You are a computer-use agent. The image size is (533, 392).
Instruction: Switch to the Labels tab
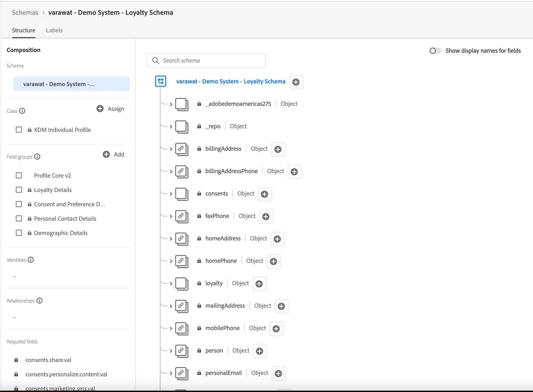coord(54,30)
